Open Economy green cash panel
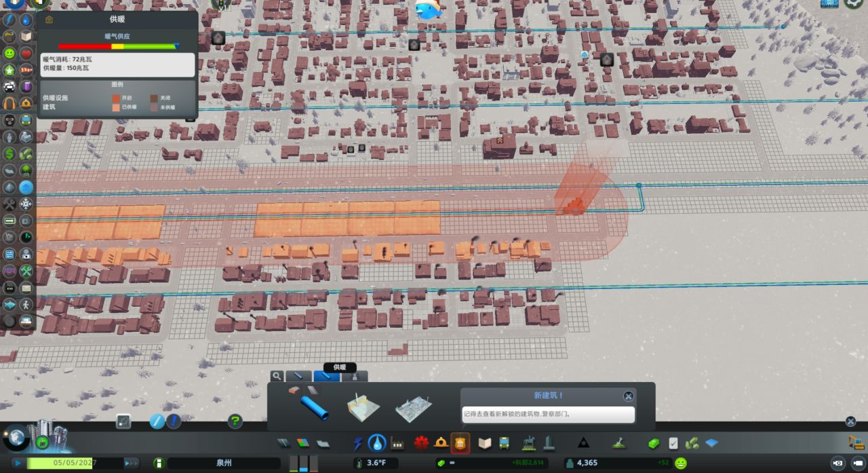 coord(654,443)
